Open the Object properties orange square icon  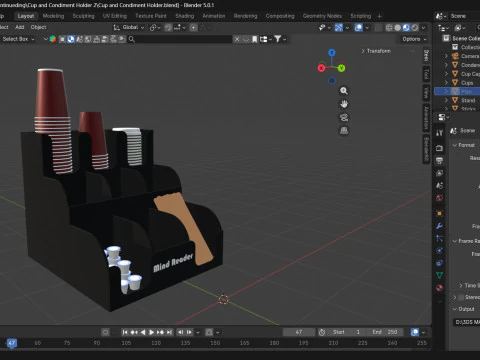tap(439, 213)
